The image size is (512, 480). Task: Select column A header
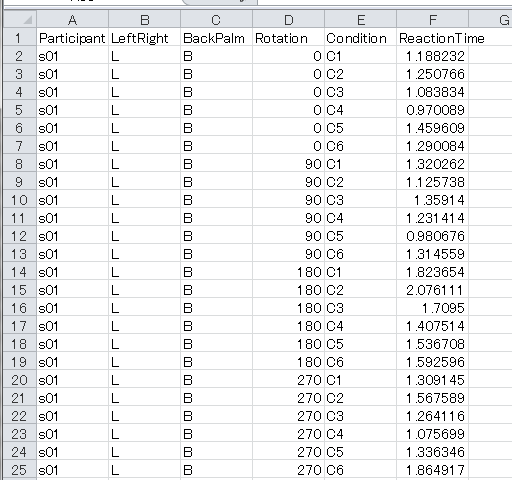point(72,20)
